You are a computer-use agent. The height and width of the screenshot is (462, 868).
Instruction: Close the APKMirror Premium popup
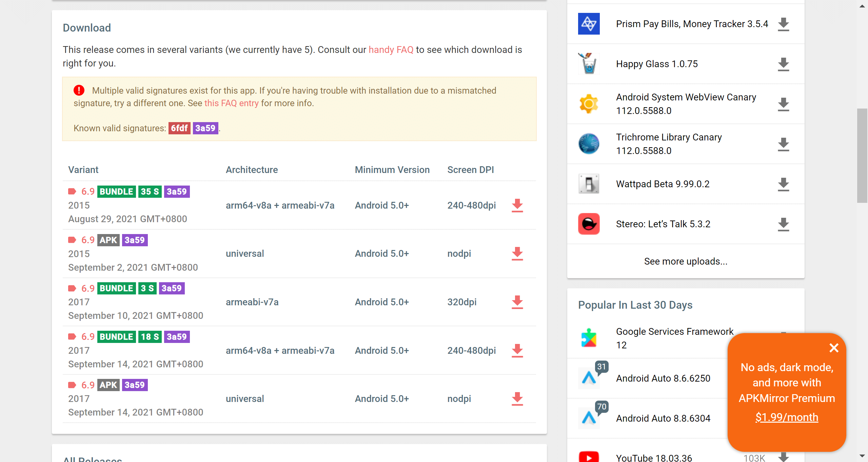(x=834, y=348)
